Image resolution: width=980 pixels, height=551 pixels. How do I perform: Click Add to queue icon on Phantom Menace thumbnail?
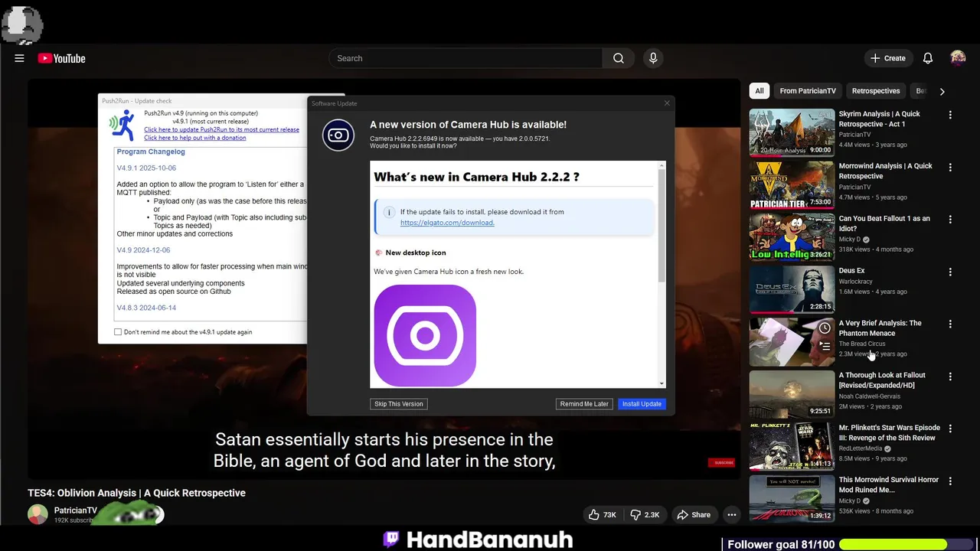click(x=825, y=346)
